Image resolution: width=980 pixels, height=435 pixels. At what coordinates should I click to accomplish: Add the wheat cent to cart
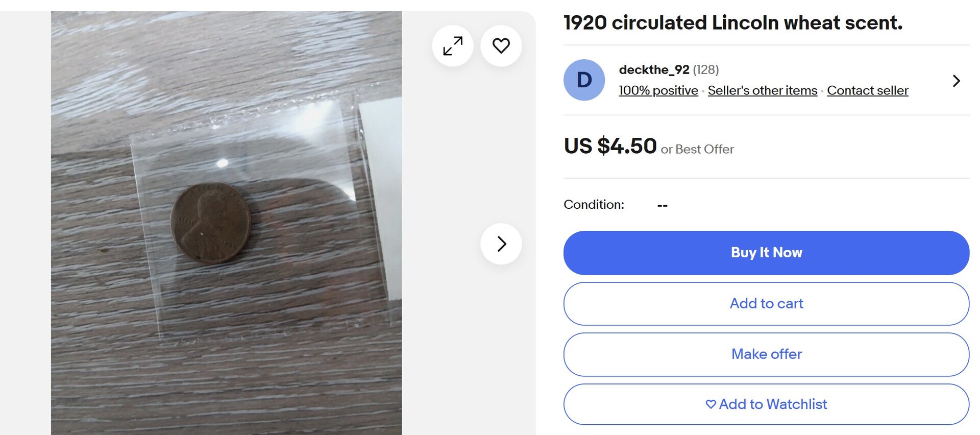766,304
